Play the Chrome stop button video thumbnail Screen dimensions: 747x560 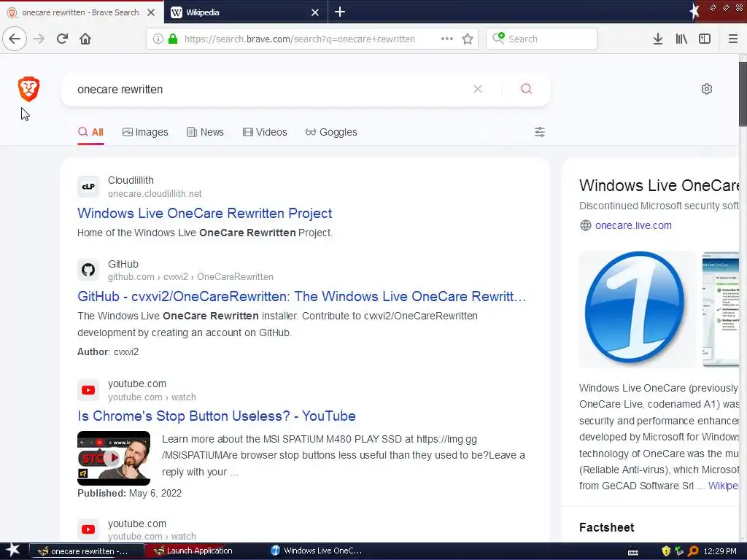point(113,458)
